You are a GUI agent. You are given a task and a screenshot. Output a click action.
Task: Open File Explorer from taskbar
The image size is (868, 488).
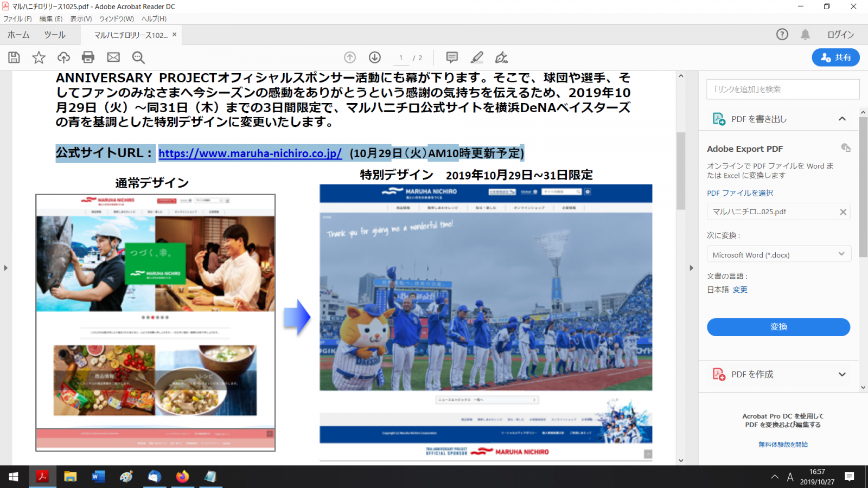[71, 477]
